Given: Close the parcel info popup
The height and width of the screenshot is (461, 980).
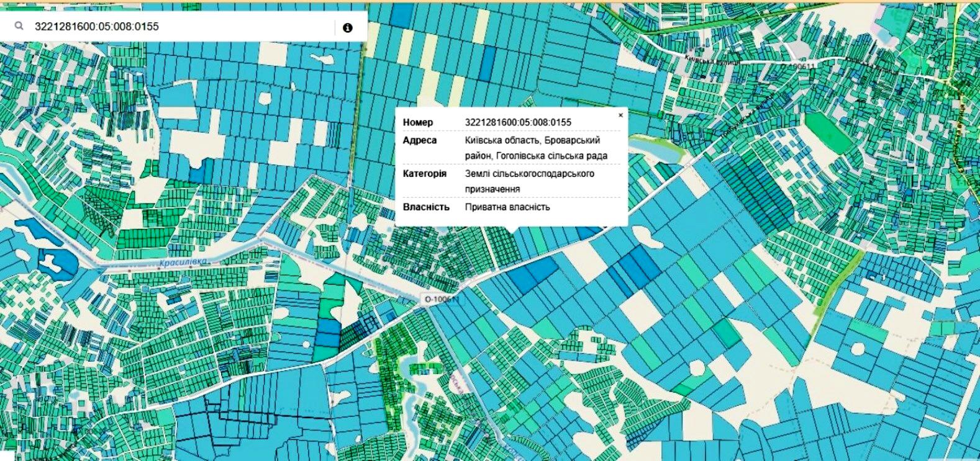Looking at the screenshot, I should point(620,115).
